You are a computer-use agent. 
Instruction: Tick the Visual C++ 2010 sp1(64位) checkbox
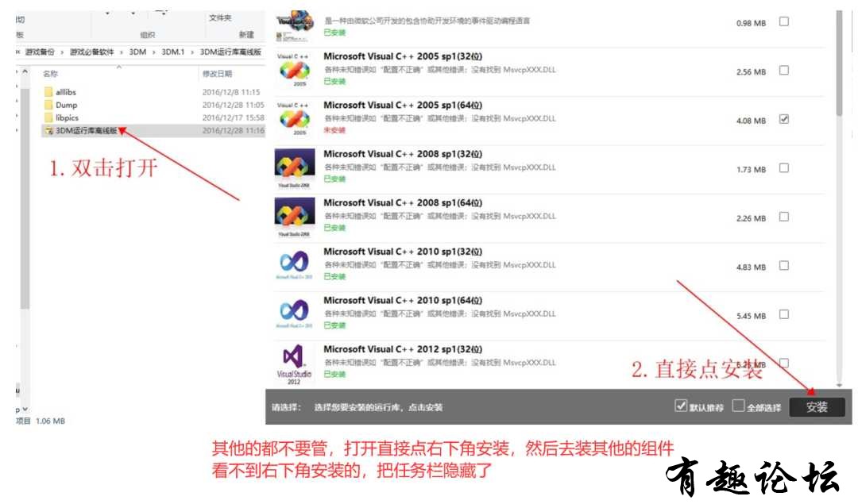coord(784,314)
